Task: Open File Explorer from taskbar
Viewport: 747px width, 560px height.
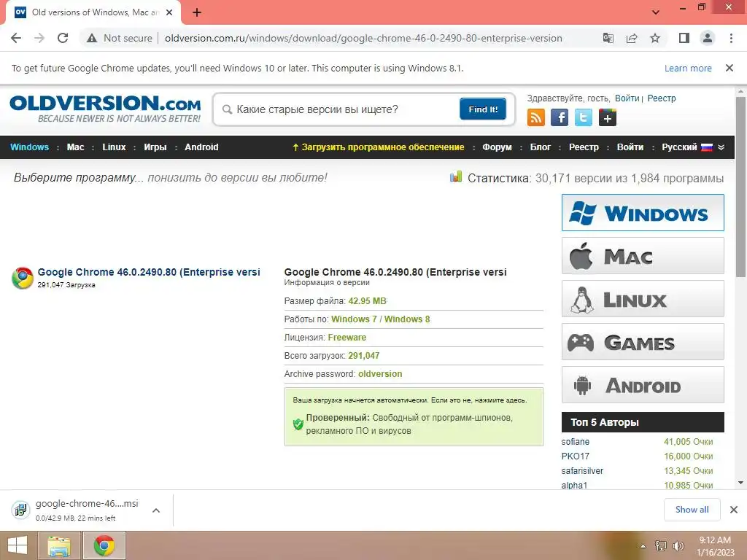Action: [x=59, y=545]
